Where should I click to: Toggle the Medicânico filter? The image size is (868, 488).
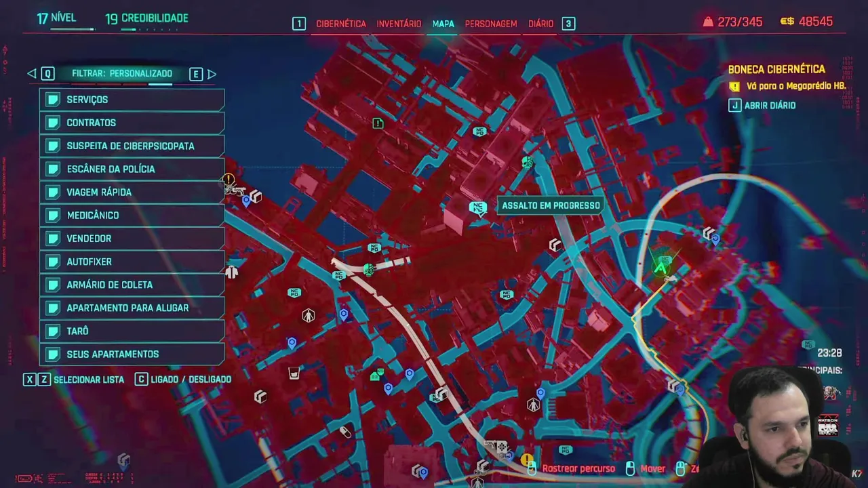132,215
